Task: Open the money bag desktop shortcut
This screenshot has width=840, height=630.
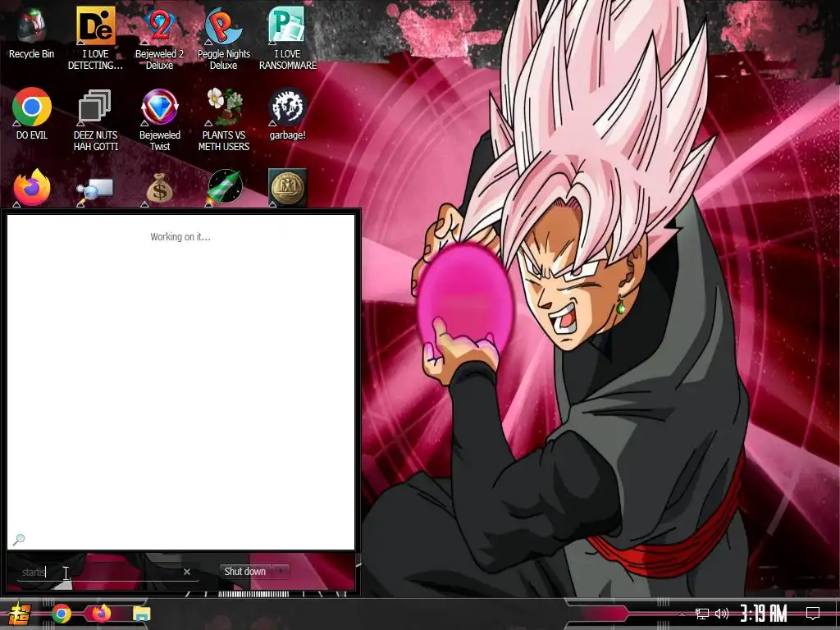Action: [160, 188]
